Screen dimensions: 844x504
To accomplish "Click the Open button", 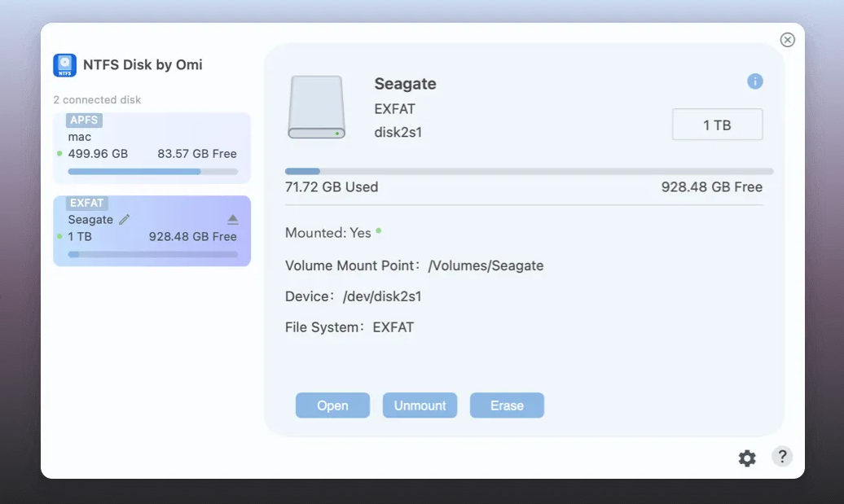I will pos(332,405).
